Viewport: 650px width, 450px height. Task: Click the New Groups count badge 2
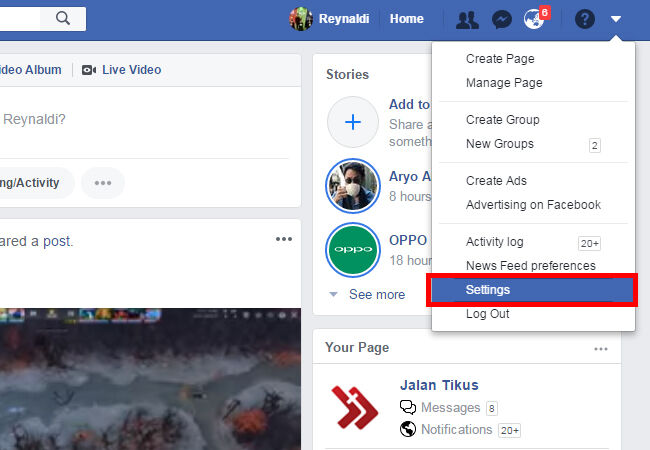tap(594, 145)
